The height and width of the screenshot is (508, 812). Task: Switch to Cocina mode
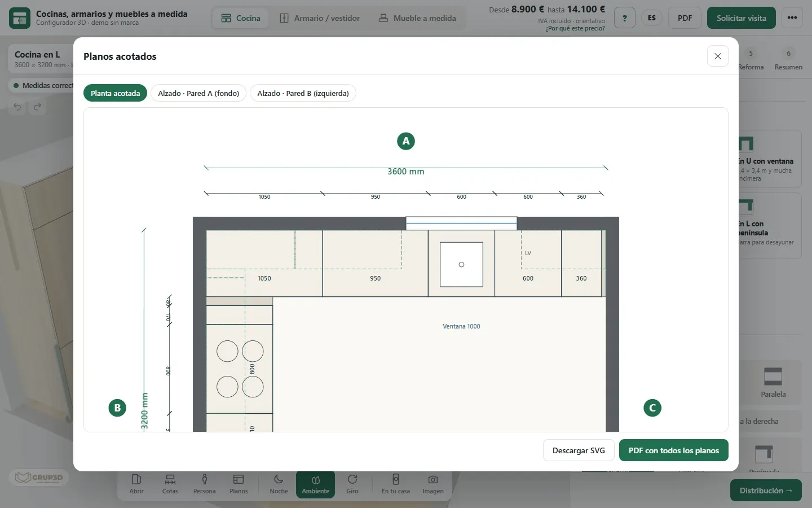pos(241,18)
